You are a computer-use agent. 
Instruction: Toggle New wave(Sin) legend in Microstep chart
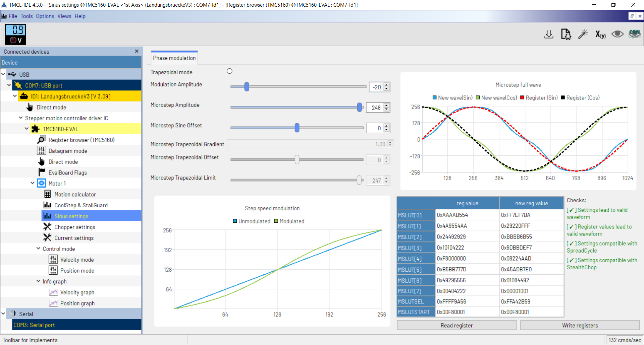[452, 98]
